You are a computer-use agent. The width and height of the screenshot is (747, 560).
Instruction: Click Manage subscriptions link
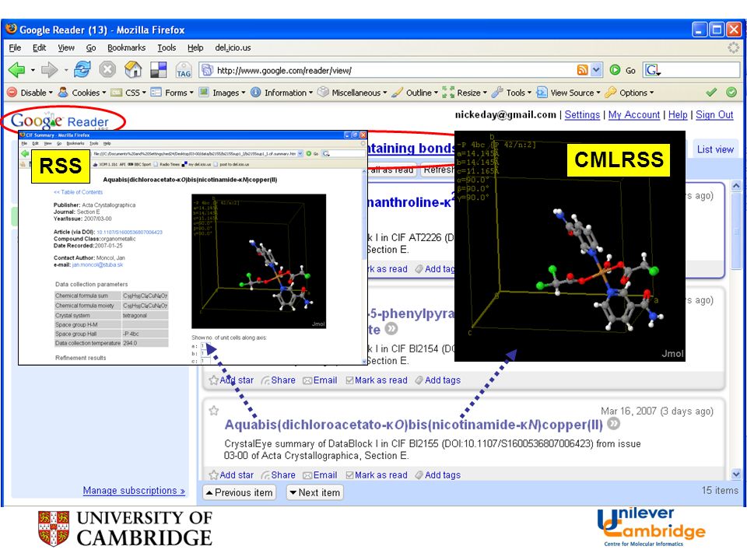[134, 491]
